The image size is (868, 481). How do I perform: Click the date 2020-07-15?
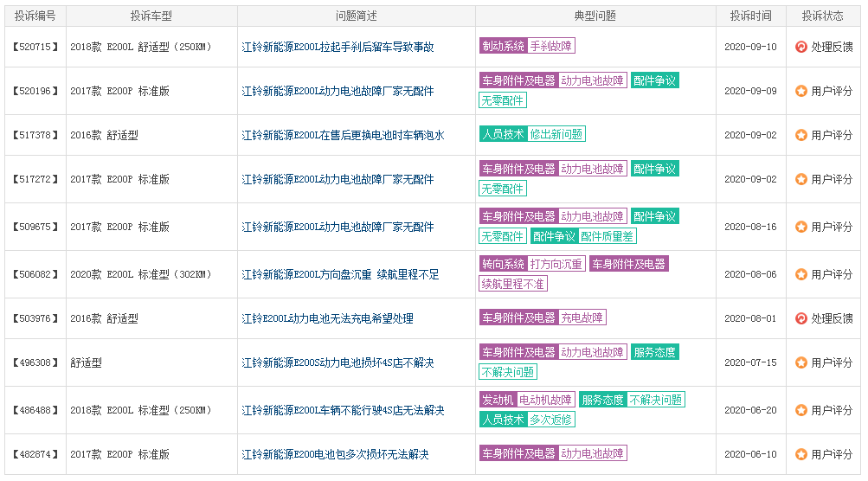point(750,362)
